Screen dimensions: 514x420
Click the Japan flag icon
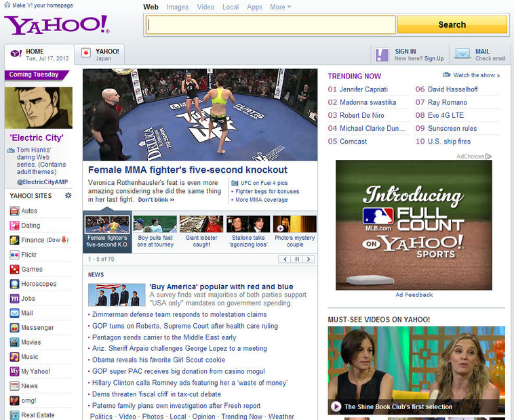pos(86,53)
